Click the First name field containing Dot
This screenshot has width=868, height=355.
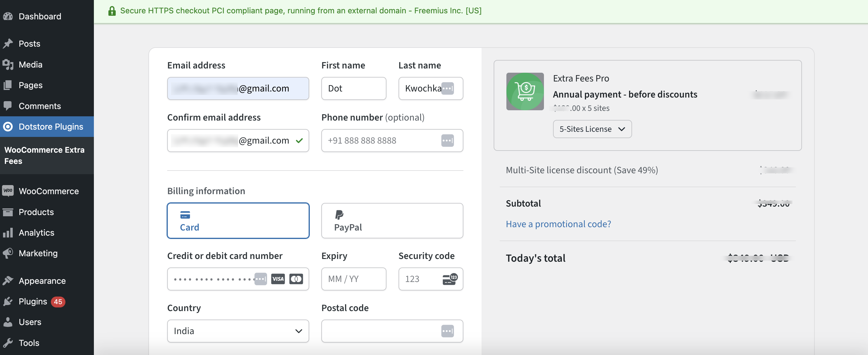point(354,88)
